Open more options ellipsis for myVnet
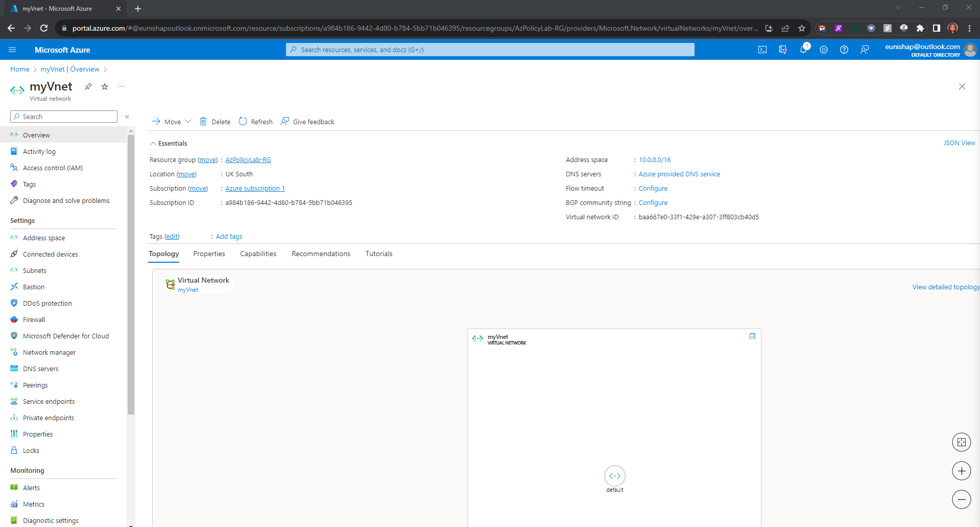This screenshot has width=980, height=527. [121, 86]
